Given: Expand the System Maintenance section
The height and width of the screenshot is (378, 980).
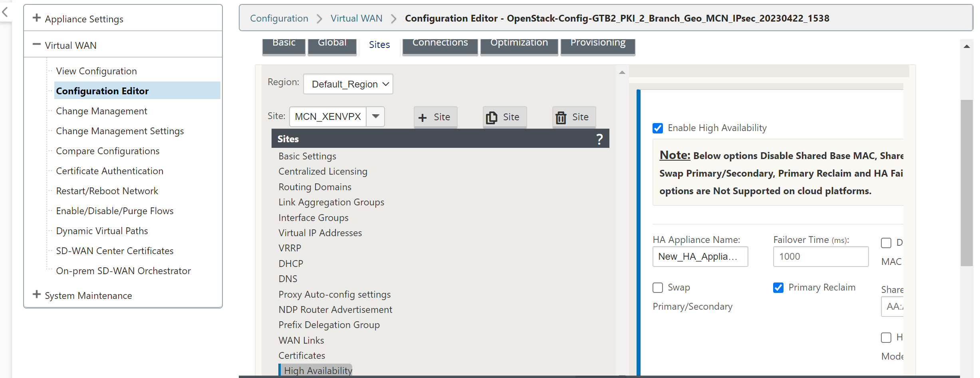Looking at the screenshot, I should coord(36,294).
